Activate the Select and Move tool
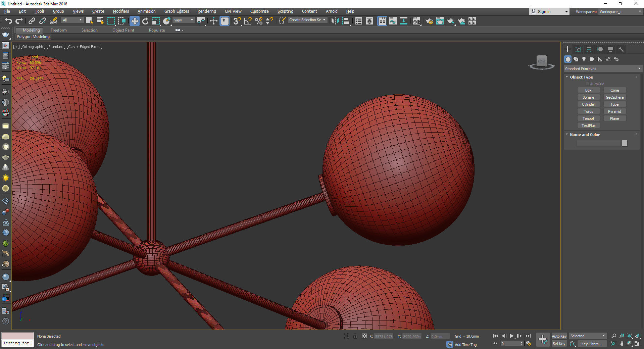644x349 pixels. click(x=134, y=21)
